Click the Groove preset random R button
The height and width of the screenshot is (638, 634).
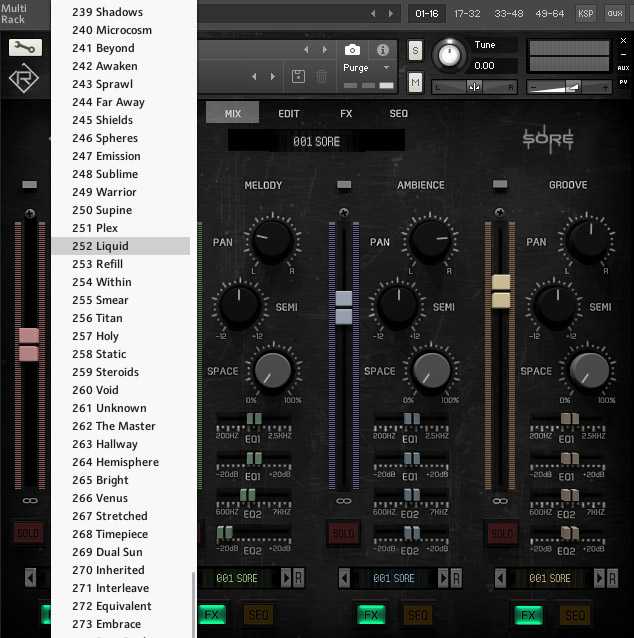click(x=612, y=578)
